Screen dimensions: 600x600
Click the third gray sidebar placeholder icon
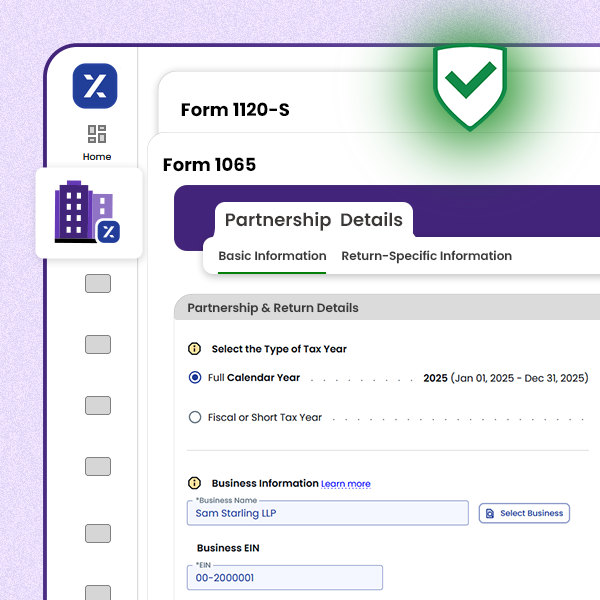click(x=97, y=405)
